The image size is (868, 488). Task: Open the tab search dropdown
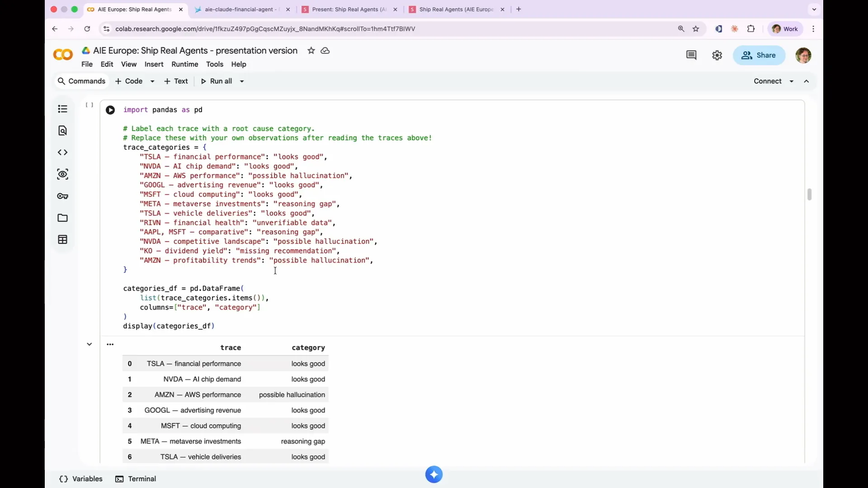click(814, 9)
